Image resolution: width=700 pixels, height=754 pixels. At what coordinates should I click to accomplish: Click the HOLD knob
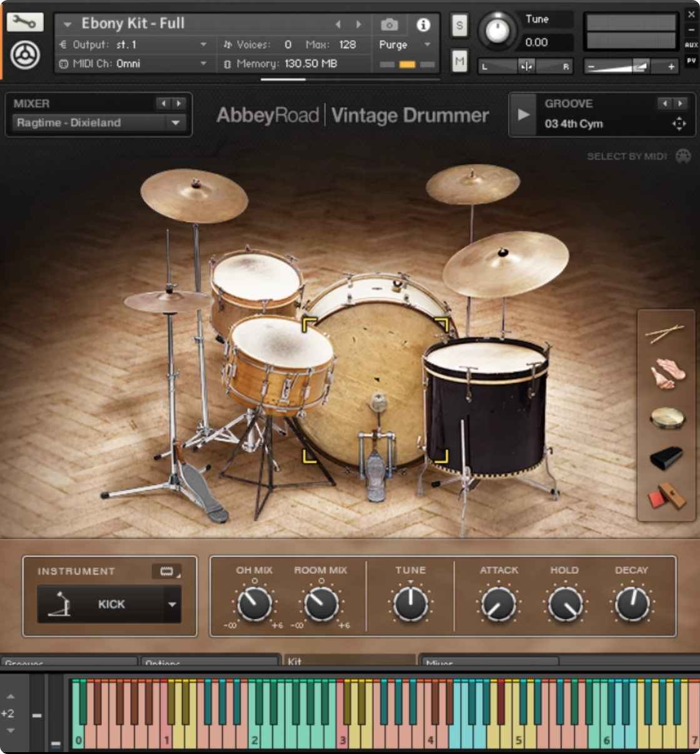(565, 604)
